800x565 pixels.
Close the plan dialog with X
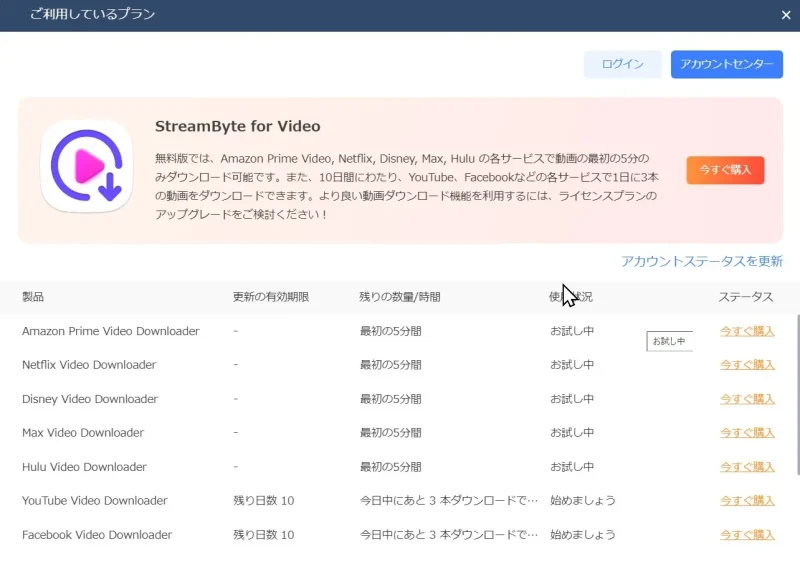coord(786,15)
